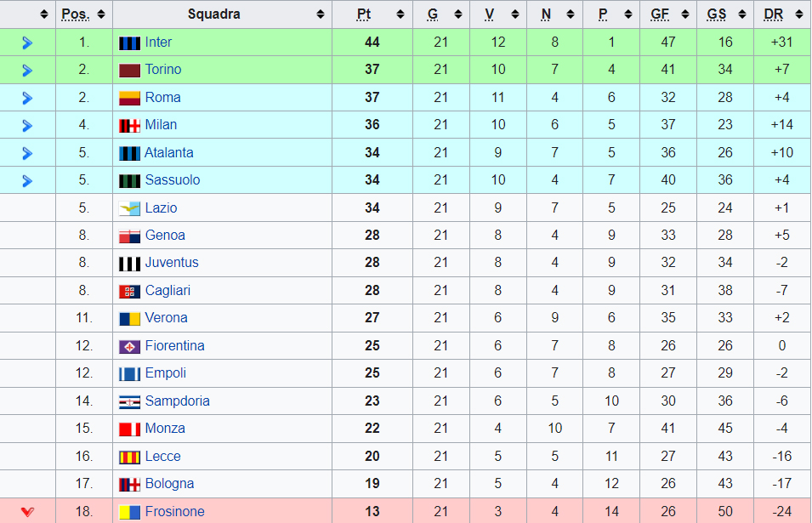The width and height of the screenshot is (812, 523).
Task: Open the Sampdoria team link
Action: [177, 401]
